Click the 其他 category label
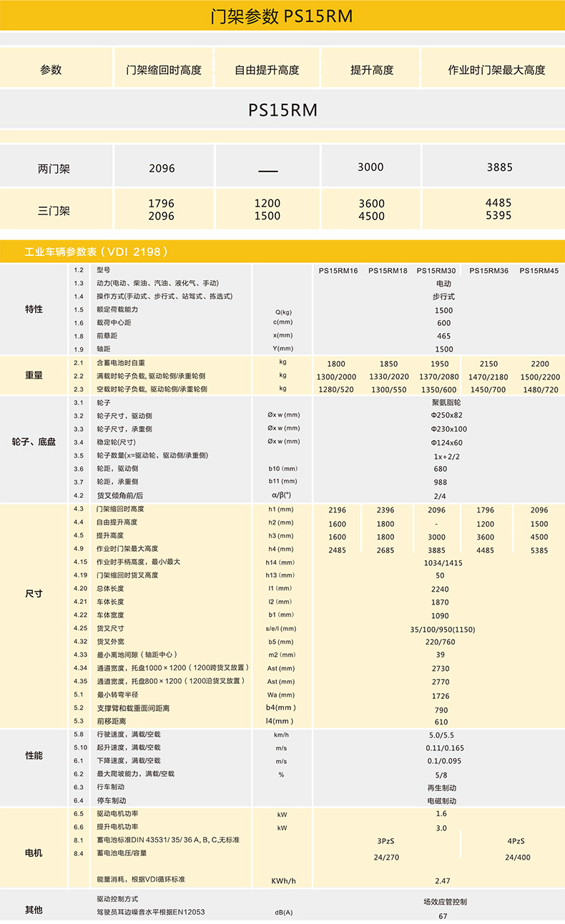Viewport: 565px width, 924px height. (x=34, y=910)
